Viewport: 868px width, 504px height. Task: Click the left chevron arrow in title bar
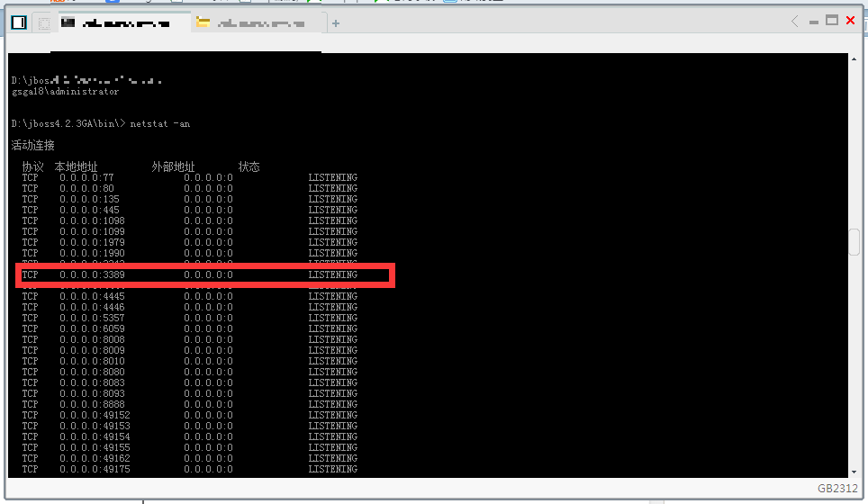pos(795,22)
